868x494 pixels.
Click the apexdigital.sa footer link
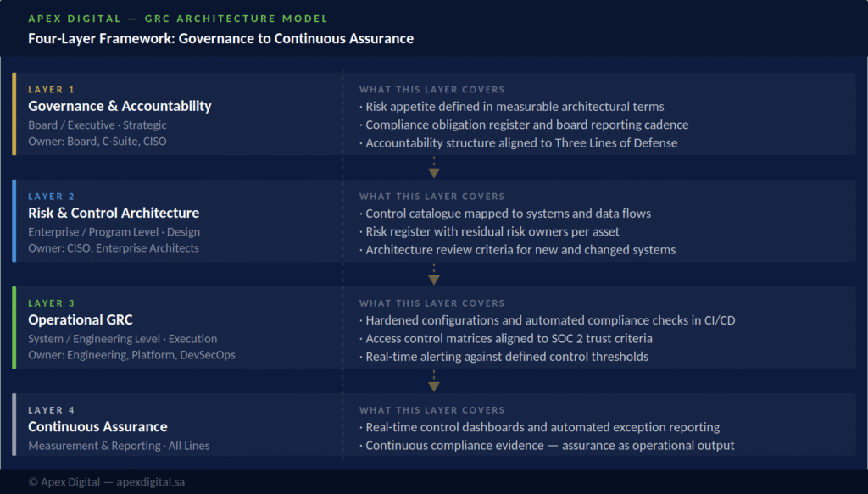(151, 482)
